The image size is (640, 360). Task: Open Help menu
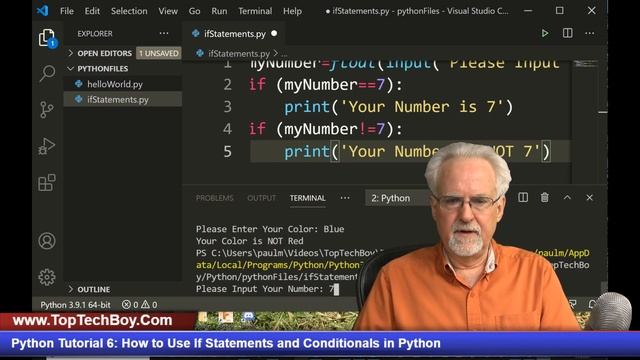click(292, 11)
